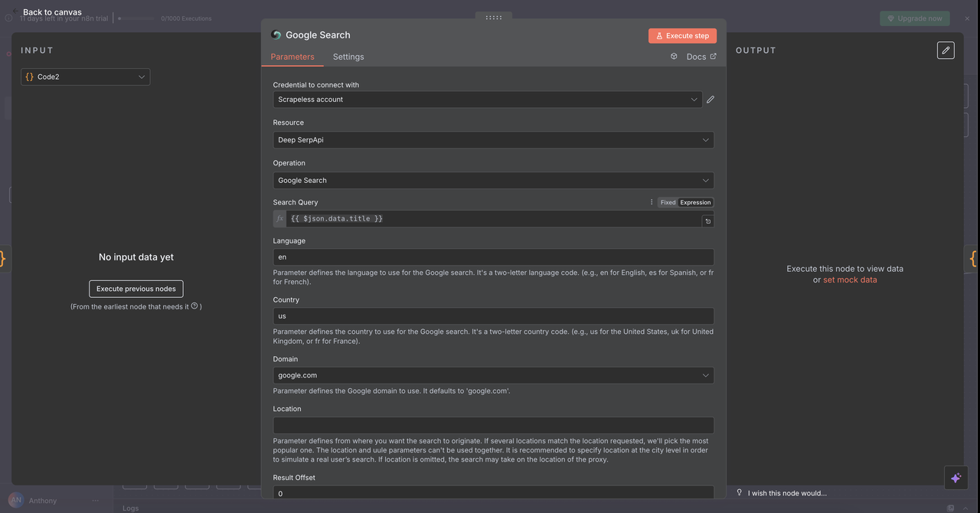Click the lightbulb feedback icon
Image resolution: width=980 pixels, height=513 pixels.
(x=740, y=492)
